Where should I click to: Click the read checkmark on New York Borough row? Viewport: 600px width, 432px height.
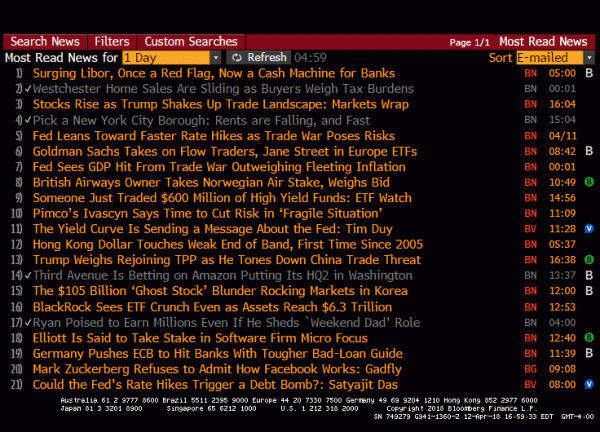(28, 120)
